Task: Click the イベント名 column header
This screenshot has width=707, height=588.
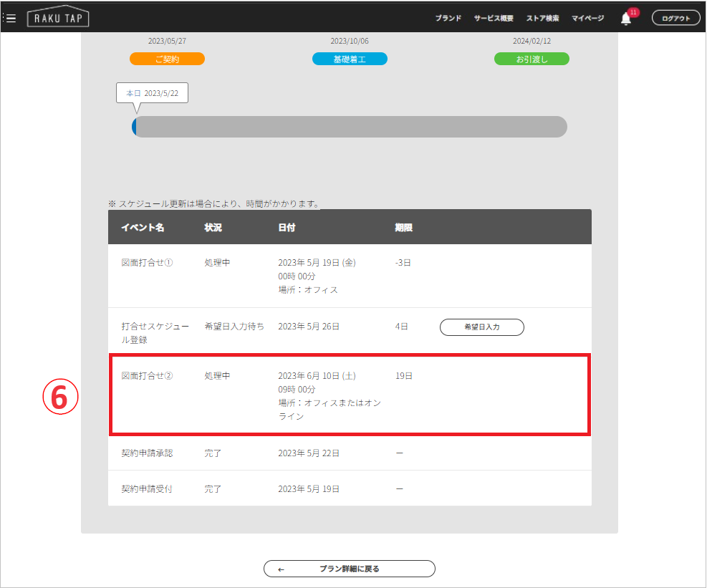Action: [x=143, y=227]
